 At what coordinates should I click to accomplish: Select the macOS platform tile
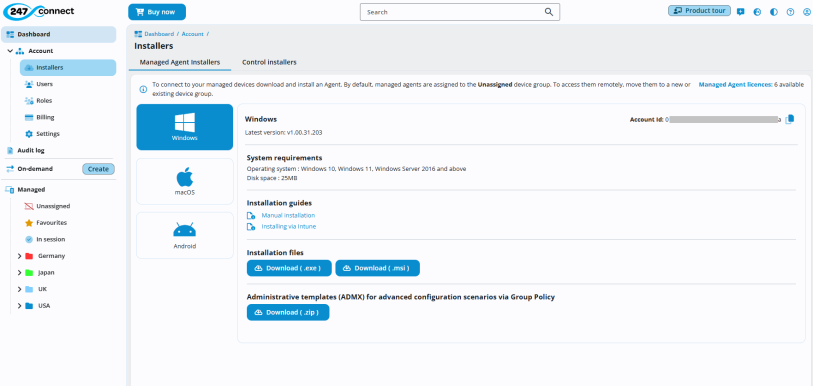click(x=185, y=182)
